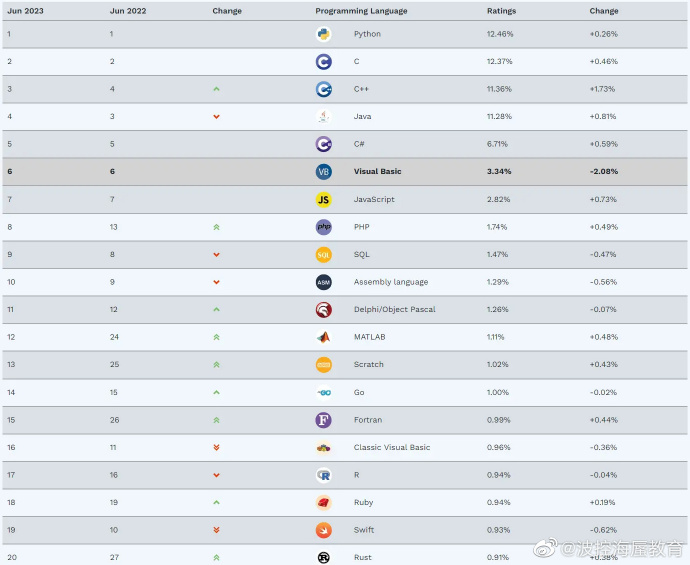690x565 pixels.
Task: Open the Delphi/Object Pascal language link
Action: (x=394, y=309)
